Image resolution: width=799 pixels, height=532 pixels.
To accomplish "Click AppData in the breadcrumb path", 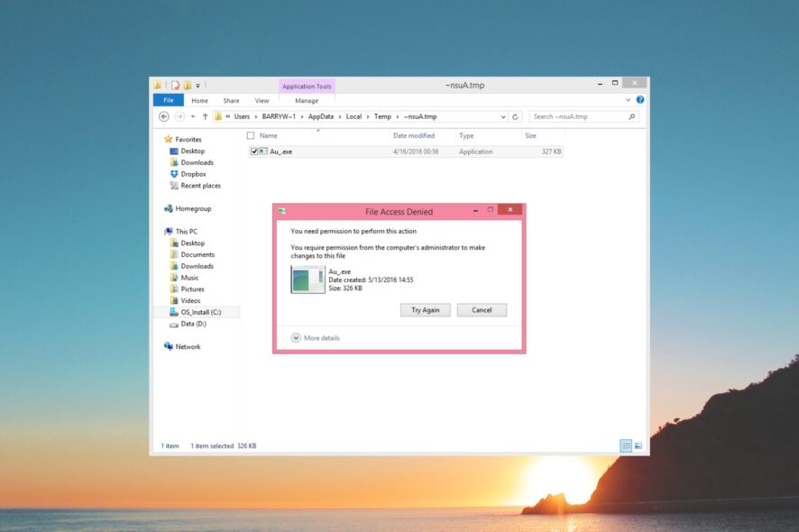I will (321, 116).
